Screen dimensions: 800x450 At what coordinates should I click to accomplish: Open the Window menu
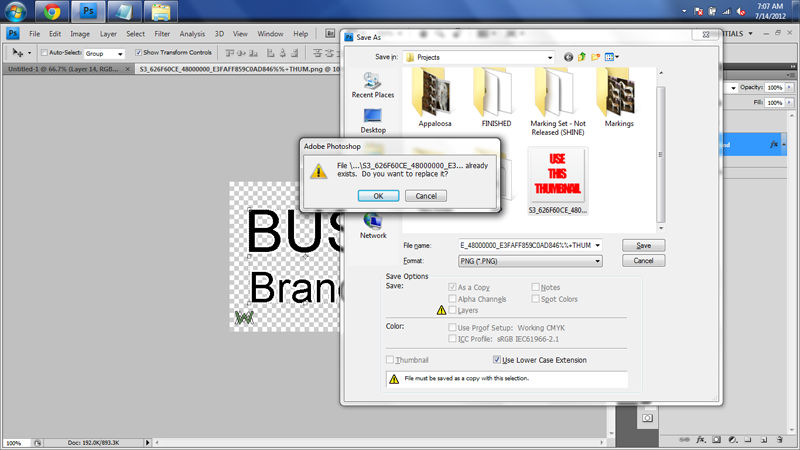click(x=270, y=34)
